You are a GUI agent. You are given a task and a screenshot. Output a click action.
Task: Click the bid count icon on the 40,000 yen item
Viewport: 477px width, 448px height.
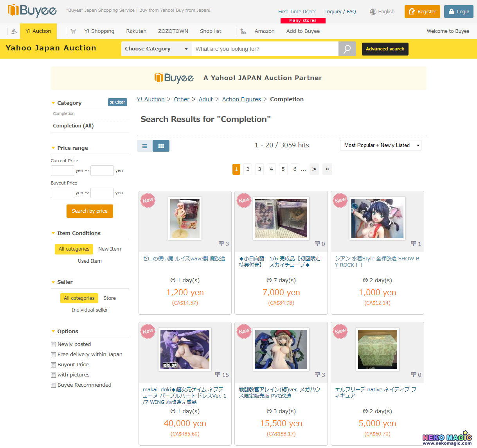click(x=218, y=375)
